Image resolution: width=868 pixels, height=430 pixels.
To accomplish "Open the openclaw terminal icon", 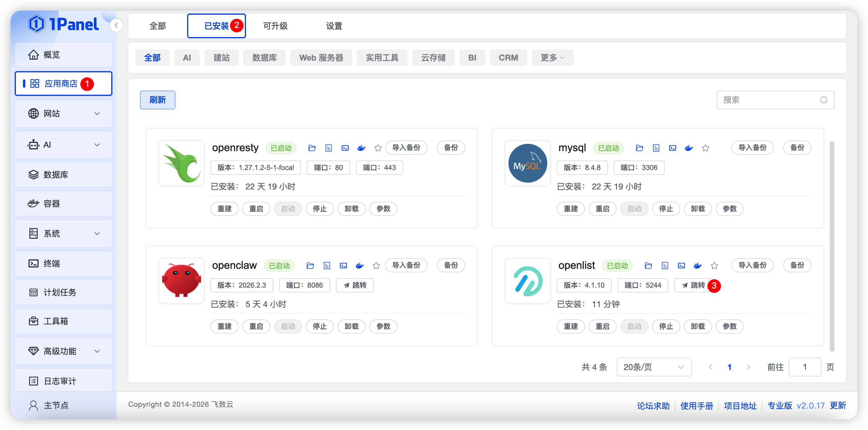I will coord(343,266).
